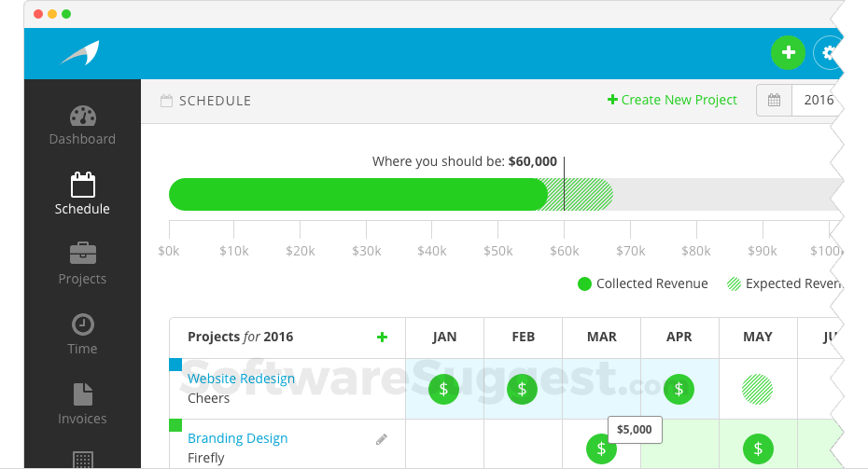Screen dimensions: 868x469
Task: Open the 2016 year selector
Action: 818,100
